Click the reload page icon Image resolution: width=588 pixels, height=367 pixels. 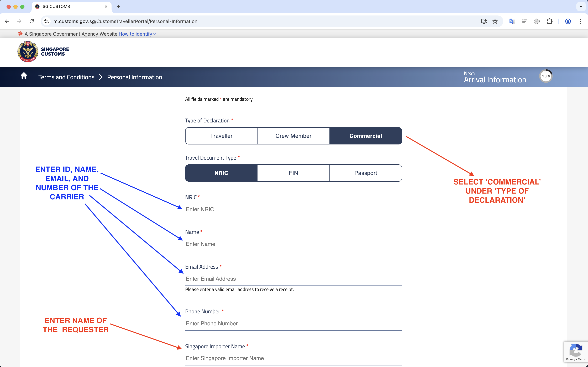31,21
